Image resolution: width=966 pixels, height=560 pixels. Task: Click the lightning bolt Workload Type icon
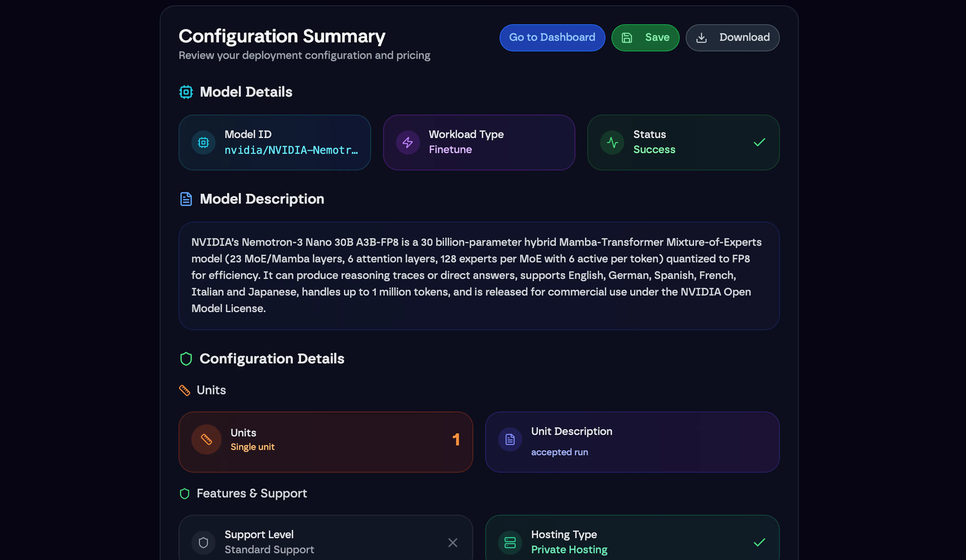tap(408, 143)
